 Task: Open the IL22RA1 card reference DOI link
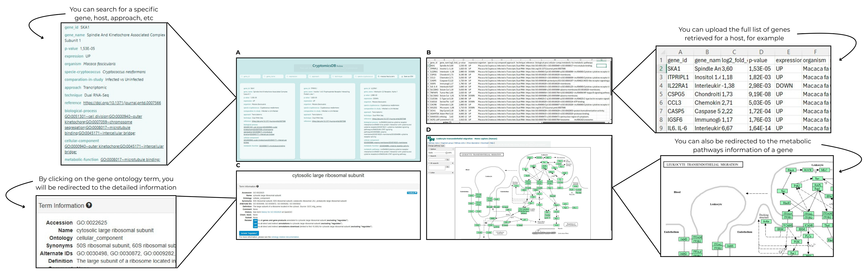[x=389, y=119]
